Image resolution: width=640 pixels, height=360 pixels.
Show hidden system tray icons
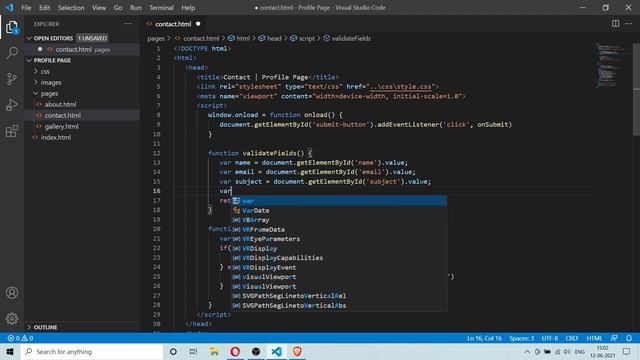(x=527, y=351)
